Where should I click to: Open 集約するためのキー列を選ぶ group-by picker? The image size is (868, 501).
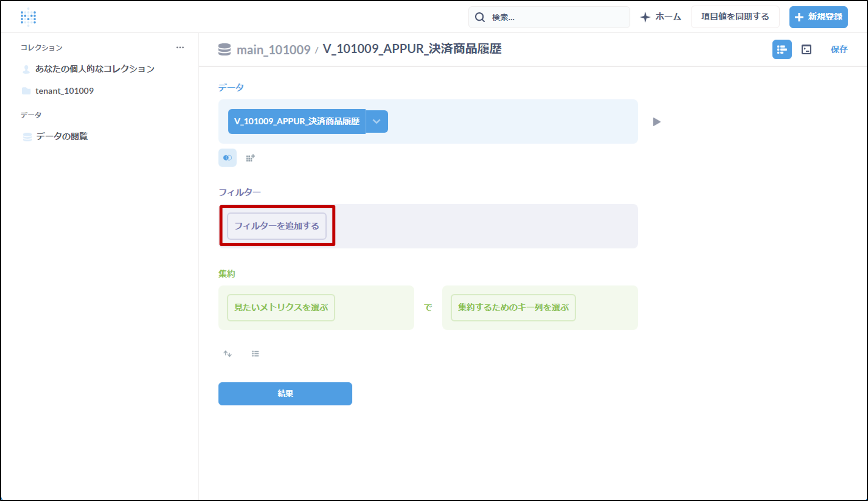click(x=513, y=307)
